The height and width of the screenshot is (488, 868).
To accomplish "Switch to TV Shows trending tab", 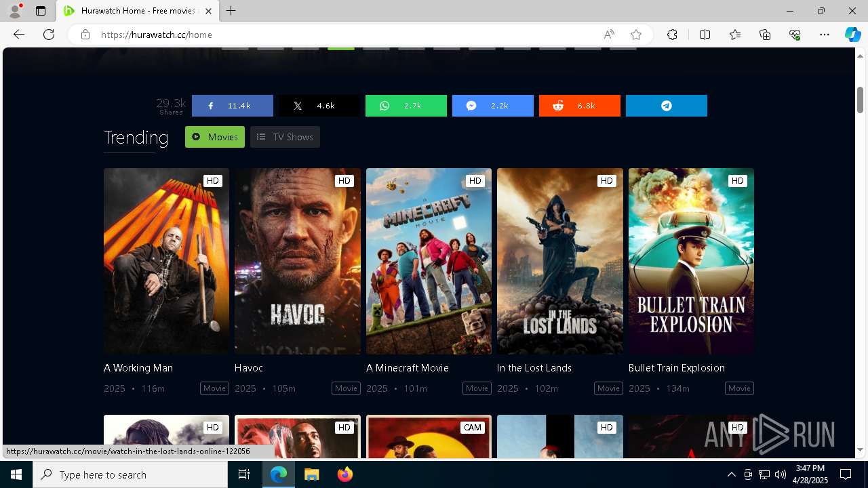I will (x=285, y=137).
